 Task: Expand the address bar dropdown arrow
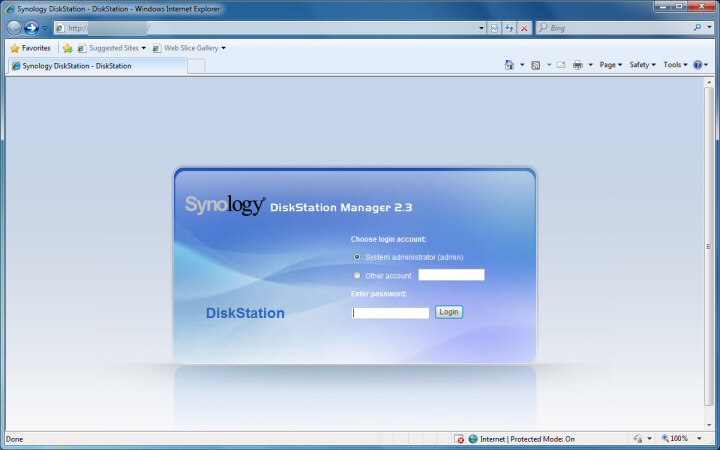pos(481,28)
